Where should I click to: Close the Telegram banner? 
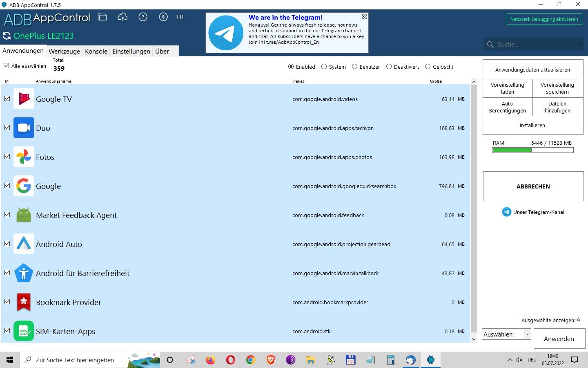point(365,16)
